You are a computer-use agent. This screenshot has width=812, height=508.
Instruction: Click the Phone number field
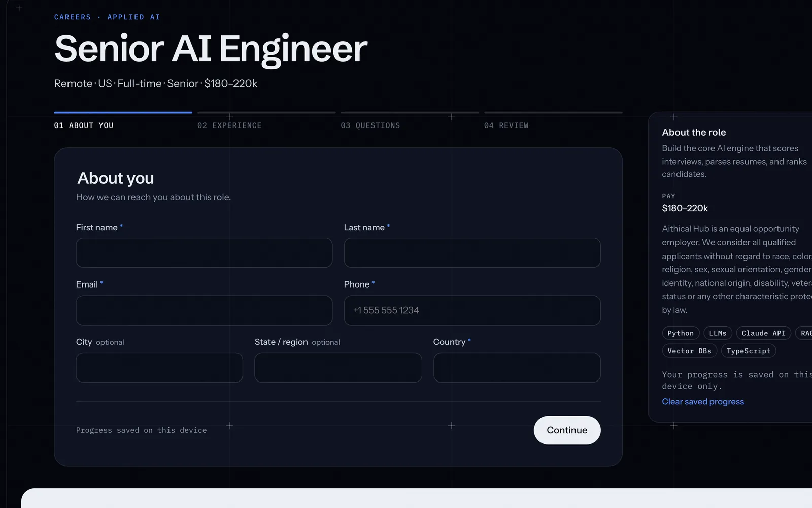coord(472,310)
